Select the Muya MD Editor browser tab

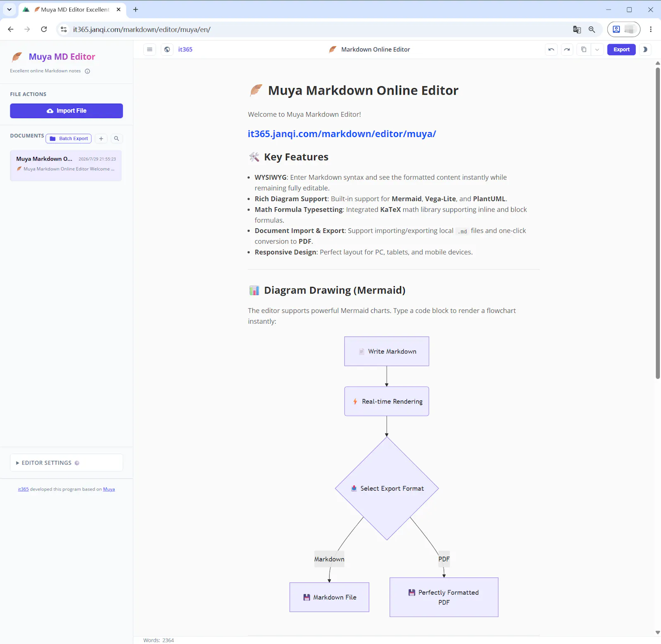pos(72,9)
